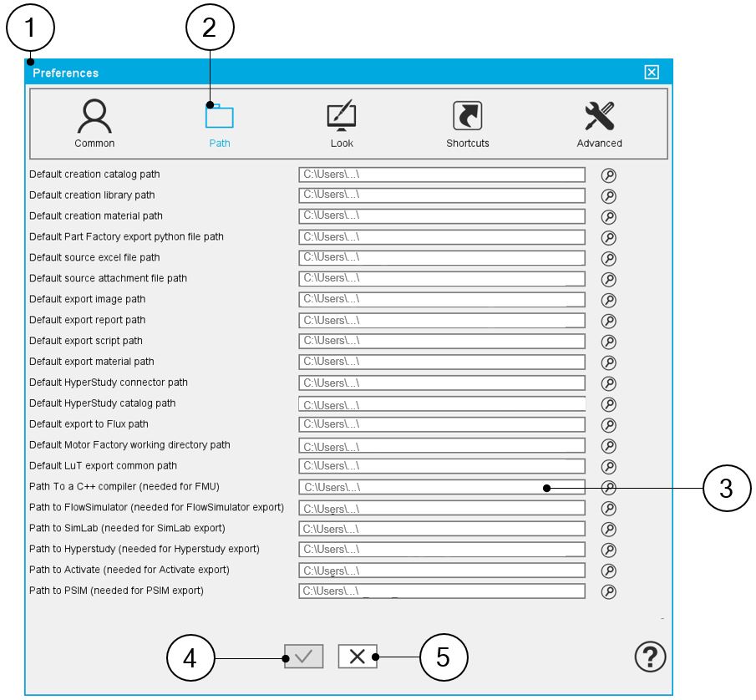Image resolution: width=756 pixels, height=700 pixels.
Task: Browse for Default creation library path
Action: click(x=609, y=196)
